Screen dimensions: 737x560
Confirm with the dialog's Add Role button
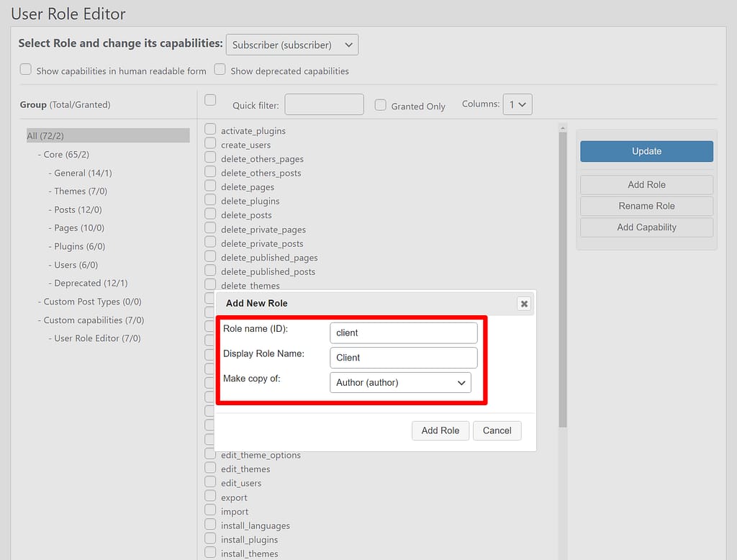point(440,430)
